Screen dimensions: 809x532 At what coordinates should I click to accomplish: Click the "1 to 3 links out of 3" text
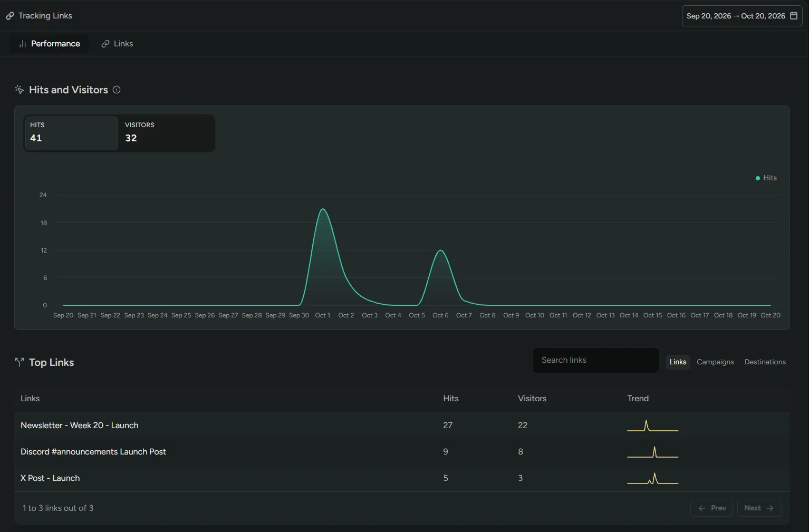(x=58, y=508)
